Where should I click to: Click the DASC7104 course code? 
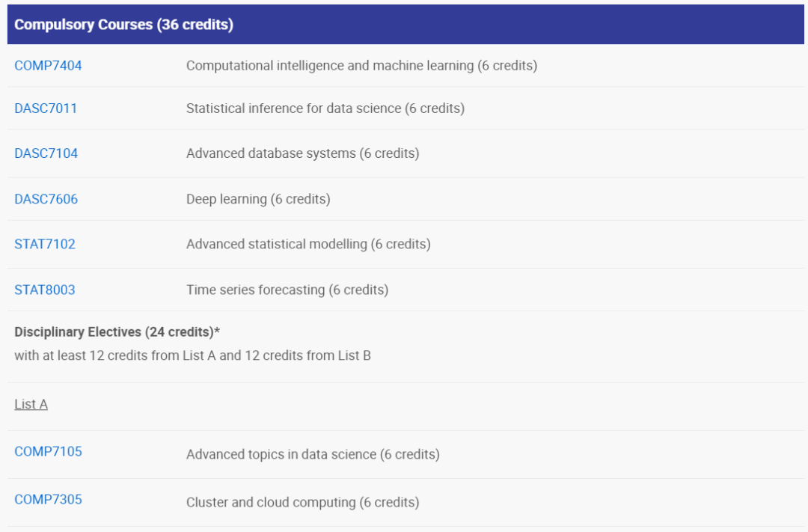coord(46,153)
